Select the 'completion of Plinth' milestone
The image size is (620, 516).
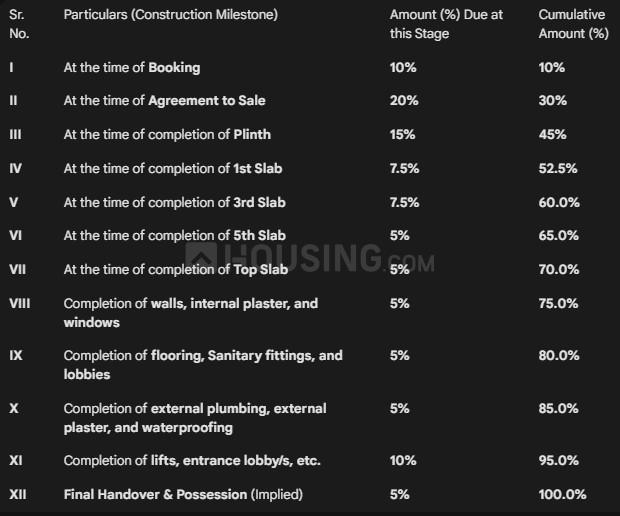(x=167, y=134)
